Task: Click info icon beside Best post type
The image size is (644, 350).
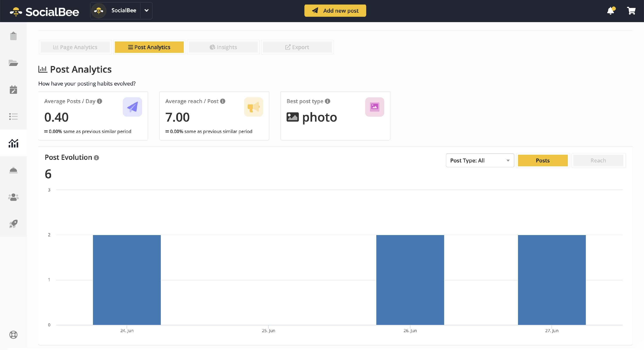Action: tap(328, 101)
